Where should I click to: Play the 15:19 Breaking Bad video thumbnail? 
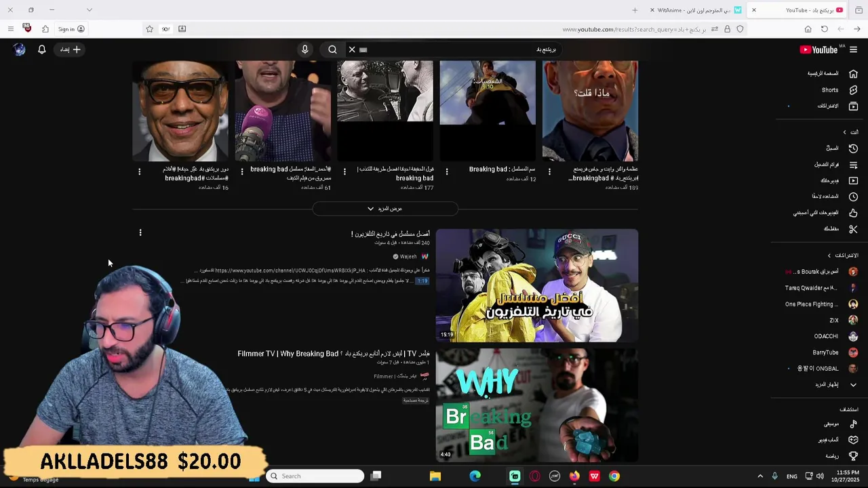tap(537, 285)
